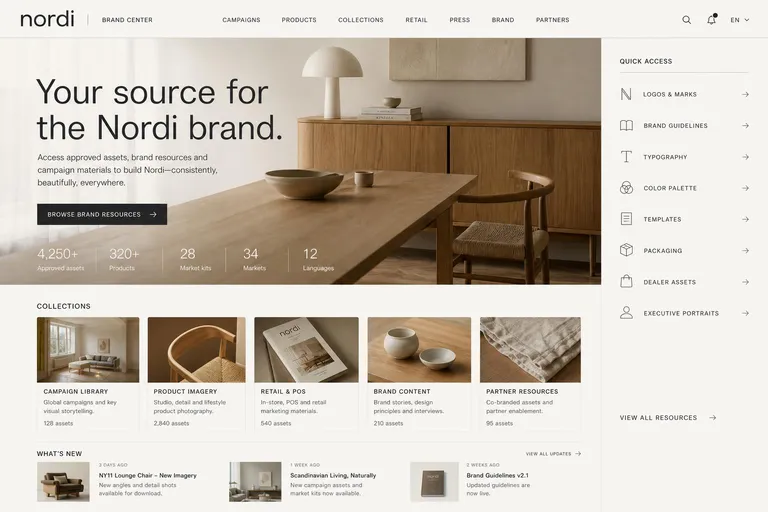Click the Executive Portraits person icon
Image resolution: width=768 pixels, height=512 pixels.
point(626,313)
